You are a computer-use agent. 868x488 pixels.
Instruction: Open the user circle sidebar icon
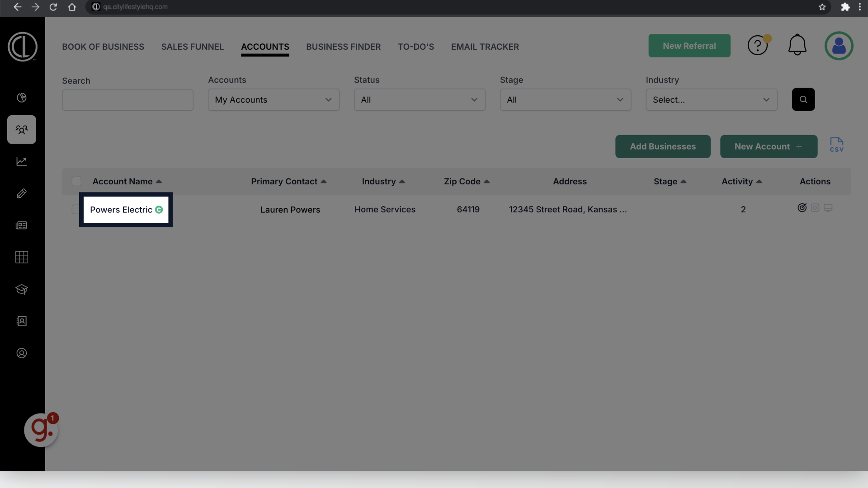[22, 353]
